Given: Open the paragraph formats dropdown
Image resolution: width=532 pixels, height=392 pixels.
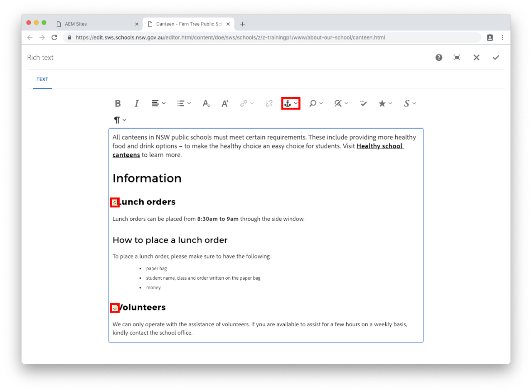Looking at the screenshot, I should [x=120, y=120].
